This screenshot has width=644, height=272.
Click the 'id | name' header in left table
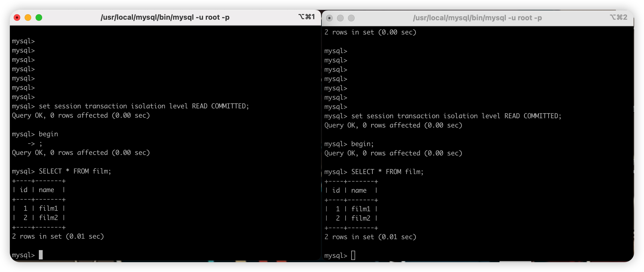click(x=39, y=190)
